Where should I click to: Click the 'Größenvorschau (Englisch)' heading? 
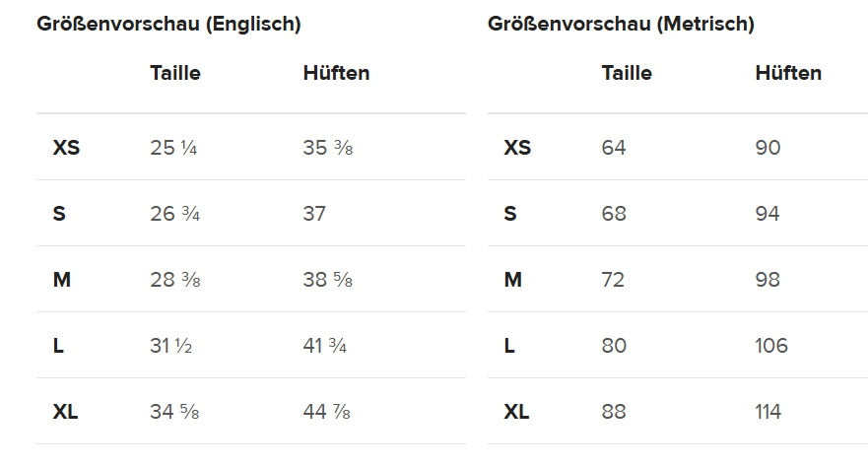pos(168,24)
